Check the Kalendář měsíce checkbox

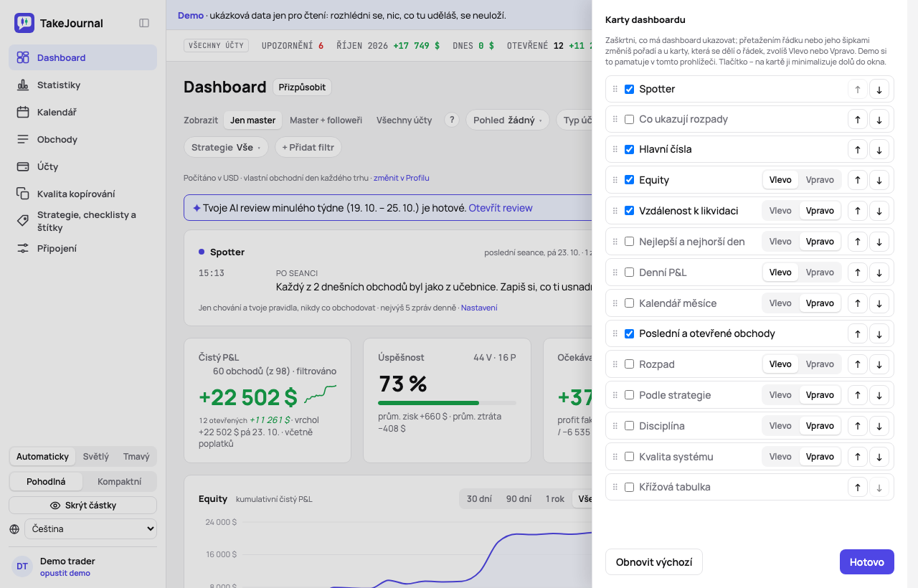629,303
